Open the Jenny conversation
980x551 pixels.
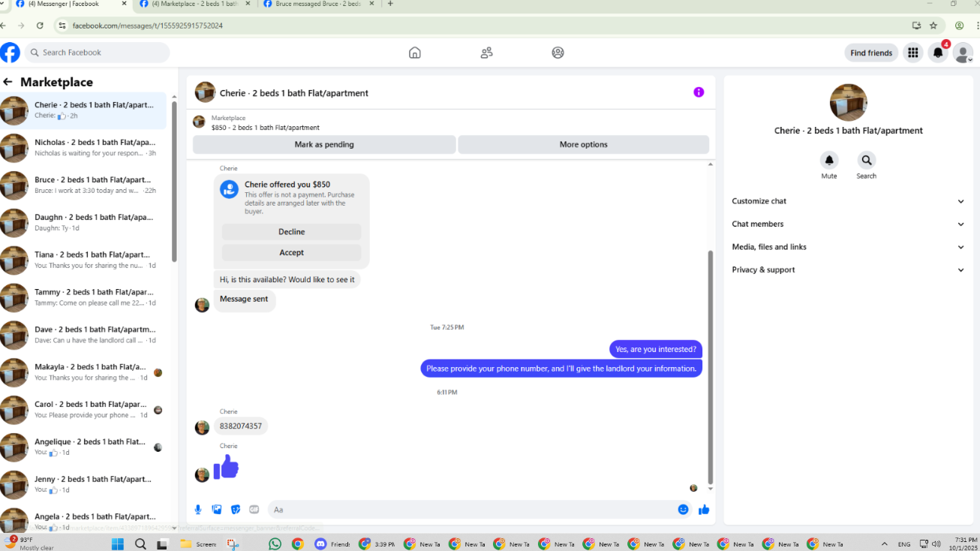point(83,485)
